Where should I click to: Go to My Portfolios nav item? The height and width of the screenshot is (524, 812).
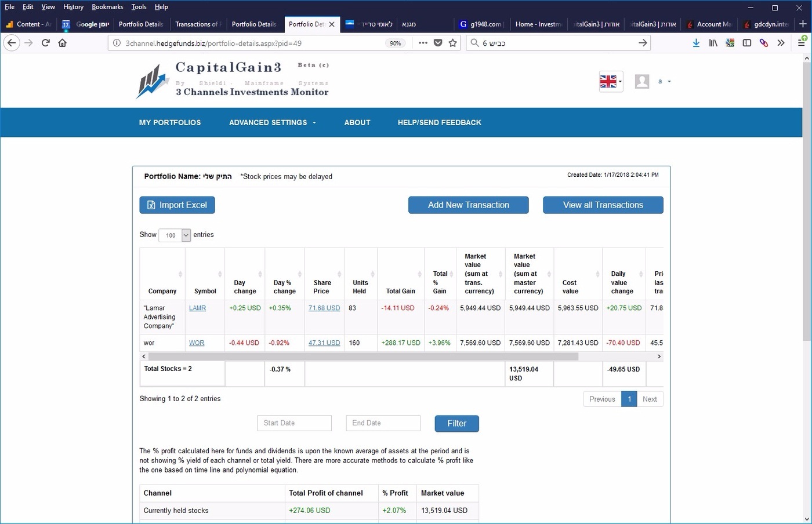coord(170,122)
